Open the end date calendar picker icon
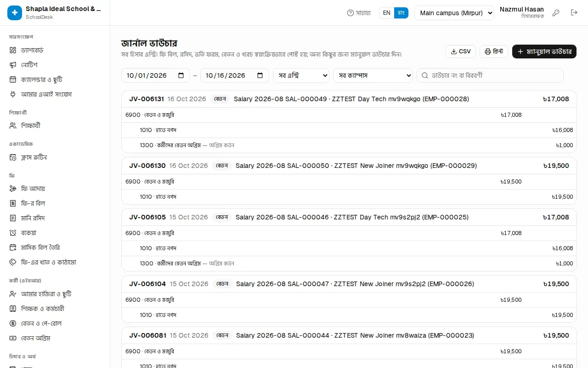Screen dimensions: 588x368 260,75
